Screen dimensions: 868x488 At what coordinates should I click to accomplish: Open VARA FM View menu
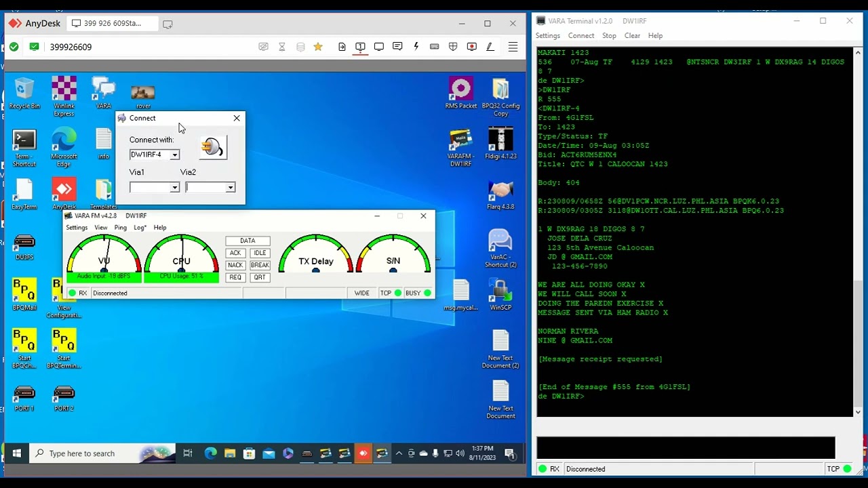101,228
